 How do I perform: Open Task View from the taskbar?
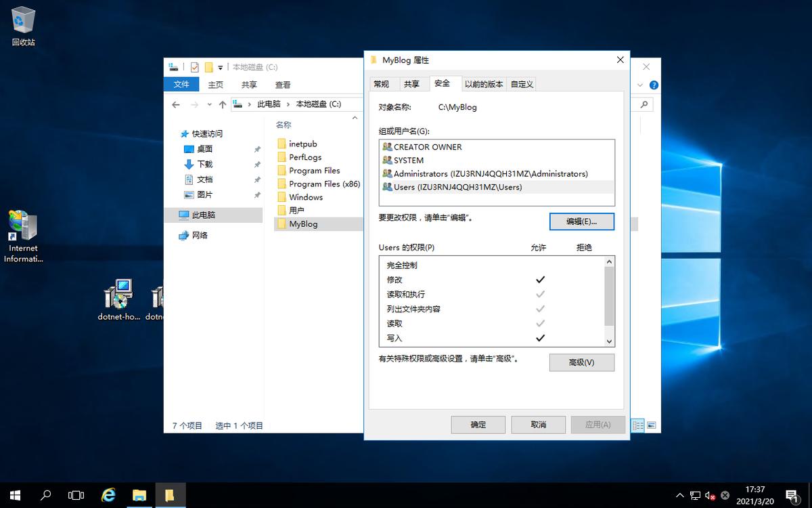click(76, 495)
